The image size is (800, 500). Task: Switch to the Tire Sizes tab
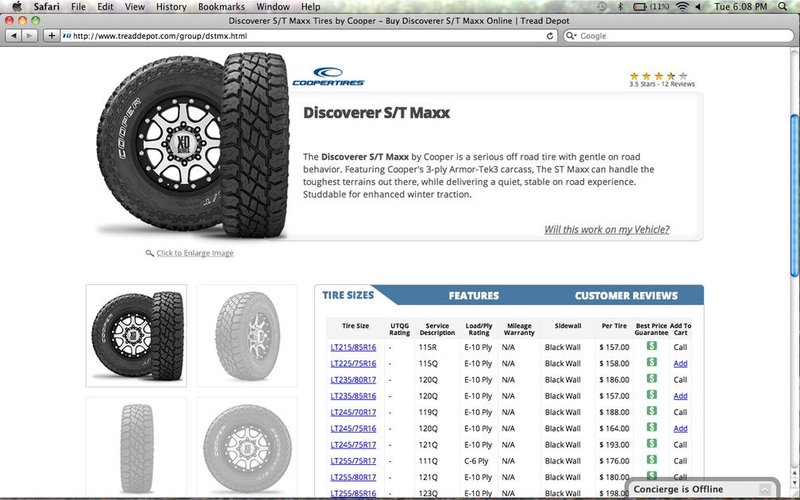pyautogui.click(x=348, y=295)
